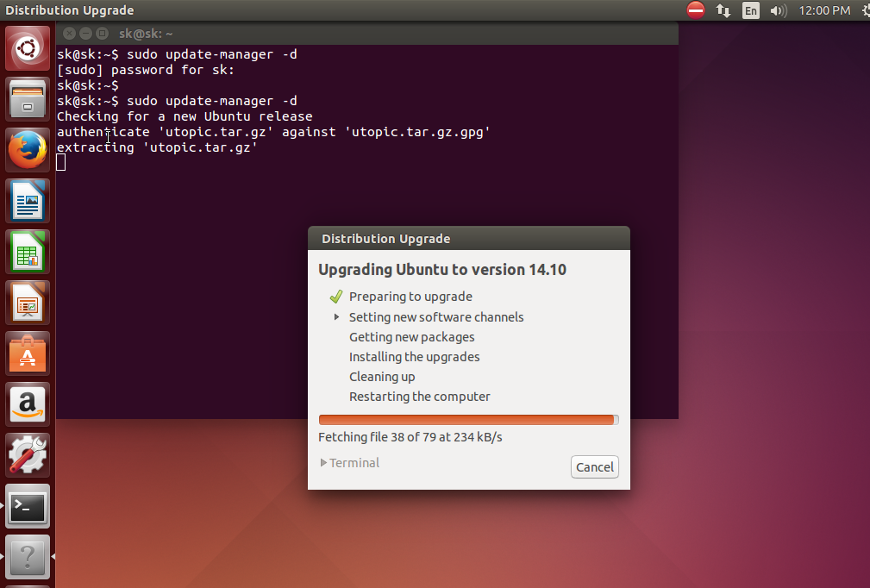This screenshot has width=870, height=588.
Task: Open LibreOffice Writer from launcher
Action: [28, 202]
